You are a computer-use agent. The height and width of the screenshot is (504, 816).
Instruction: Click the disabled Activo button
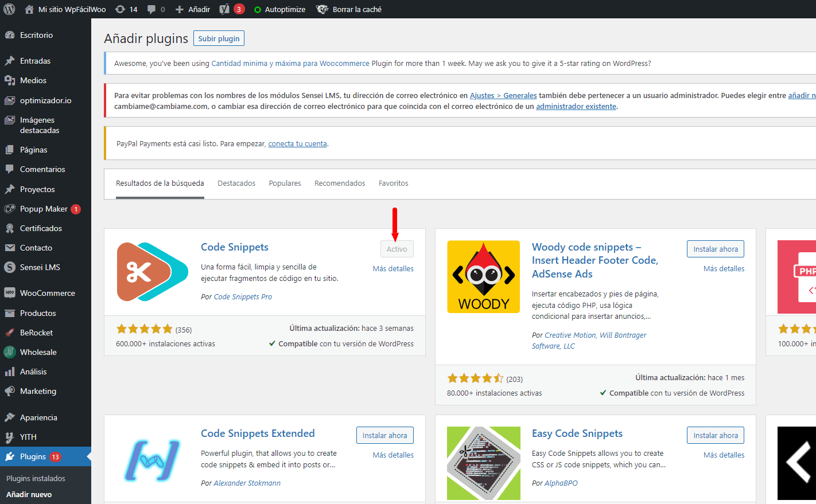tap(397, 249)
